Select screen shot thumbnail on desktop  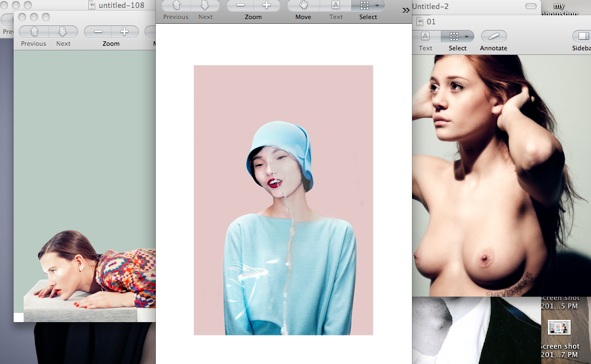[x=559, y=327]
